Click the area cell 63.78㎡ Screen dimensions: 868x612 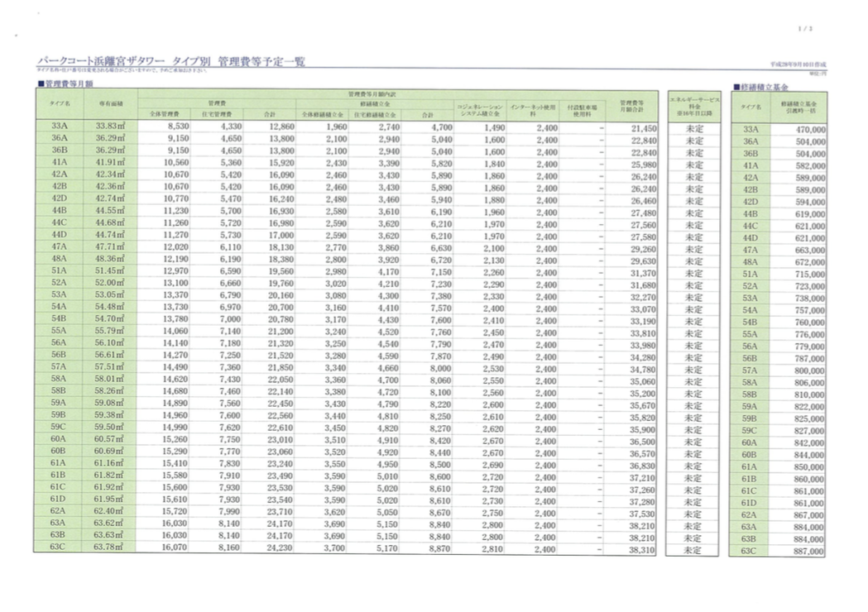pyautogui.click(x=109, y=547)
